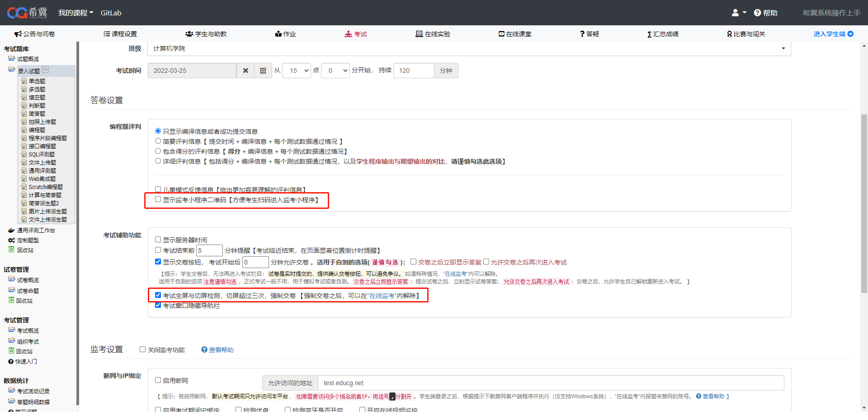Select 只显示编译信息或者成功提交信息 radio

[158, 131]
